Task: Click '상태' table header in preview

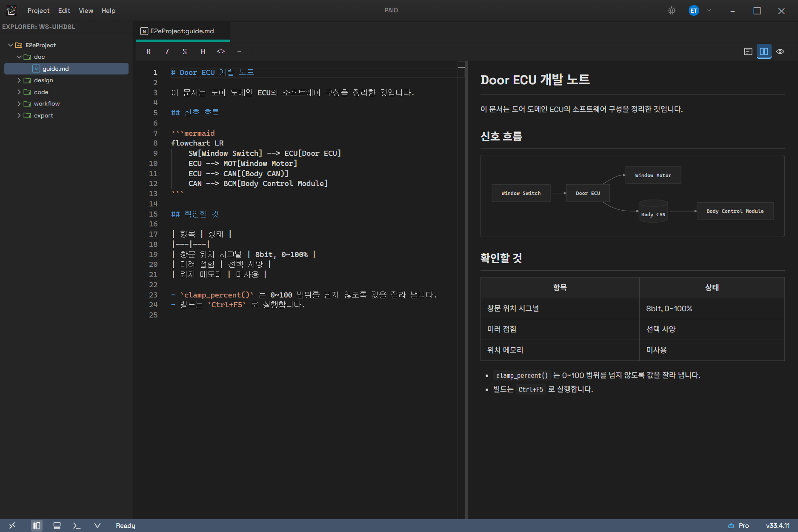Action: 712,288
